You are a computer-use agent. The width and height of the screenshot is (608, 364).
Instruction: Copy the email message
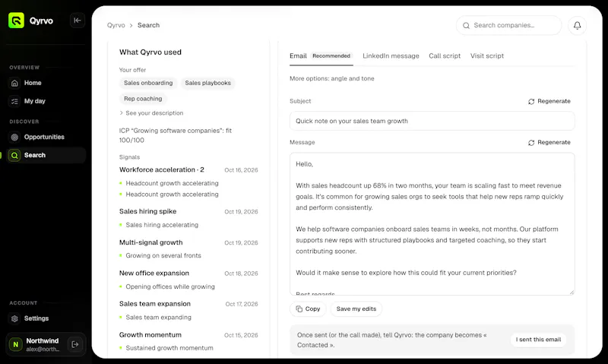click(308, 309)
